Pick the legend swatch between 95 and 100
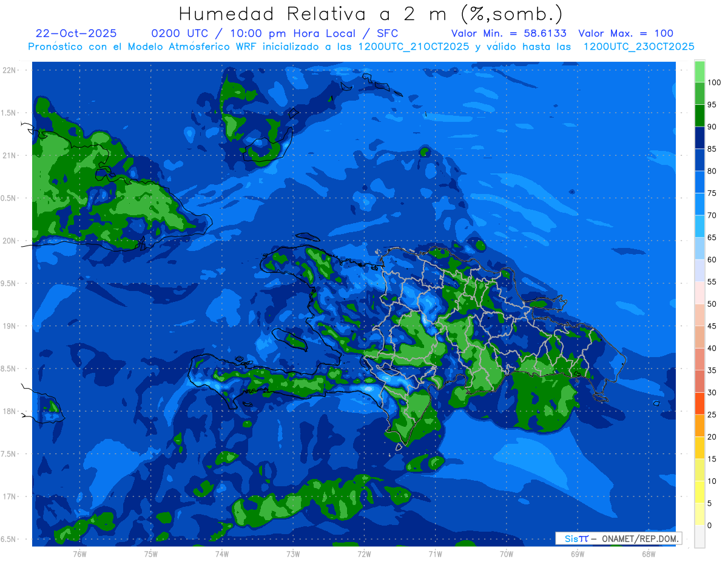This screenshot has height=562, width=728. (699, 93)
